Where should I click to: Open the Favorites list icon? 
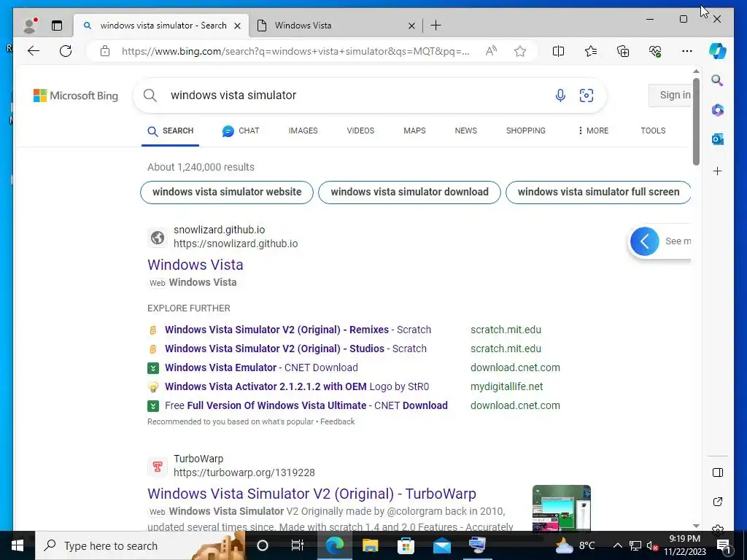[591, 51]
